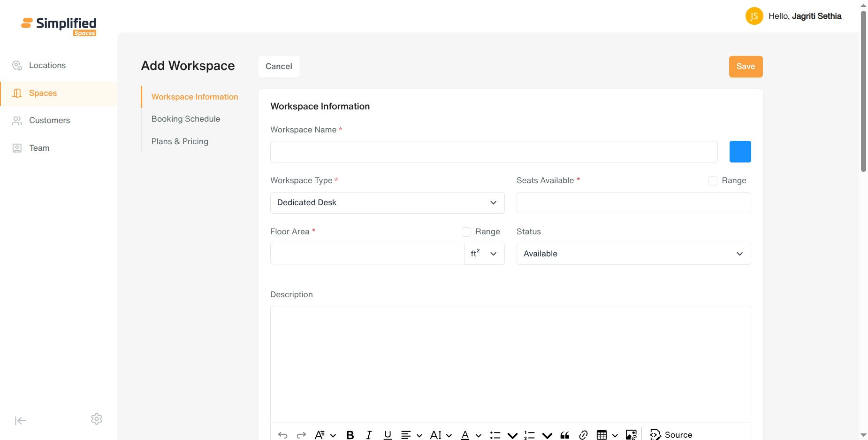868x440 pixels.
Task: Enable Range checkbox for Seats Available
Action: (713, 181)
